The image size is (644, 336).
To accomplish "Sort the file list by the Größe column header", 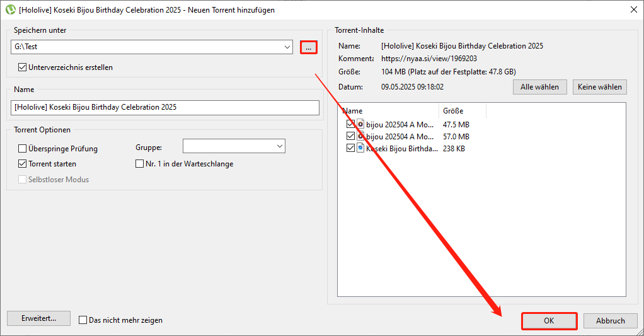I will tap(462, 110).
